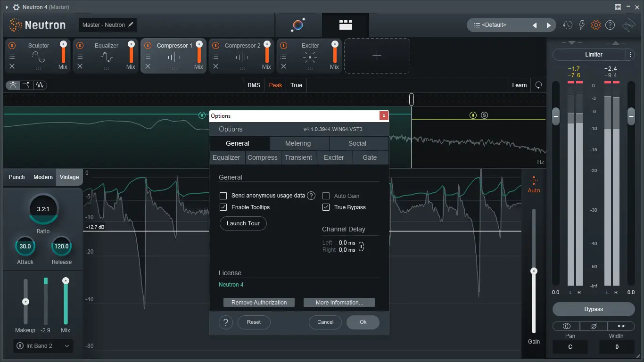Open the Limiter options kebab icon
The width and height of the screenshot is (644, 362).
tap(631, 55)
